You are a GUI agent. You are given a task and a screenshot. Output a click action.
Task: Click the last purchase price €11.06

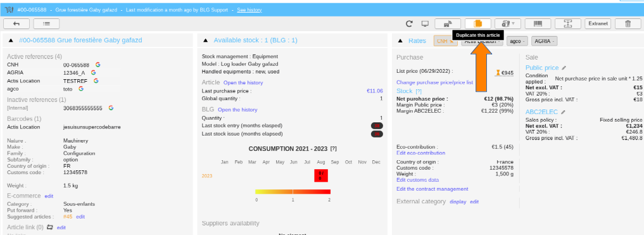375,91
